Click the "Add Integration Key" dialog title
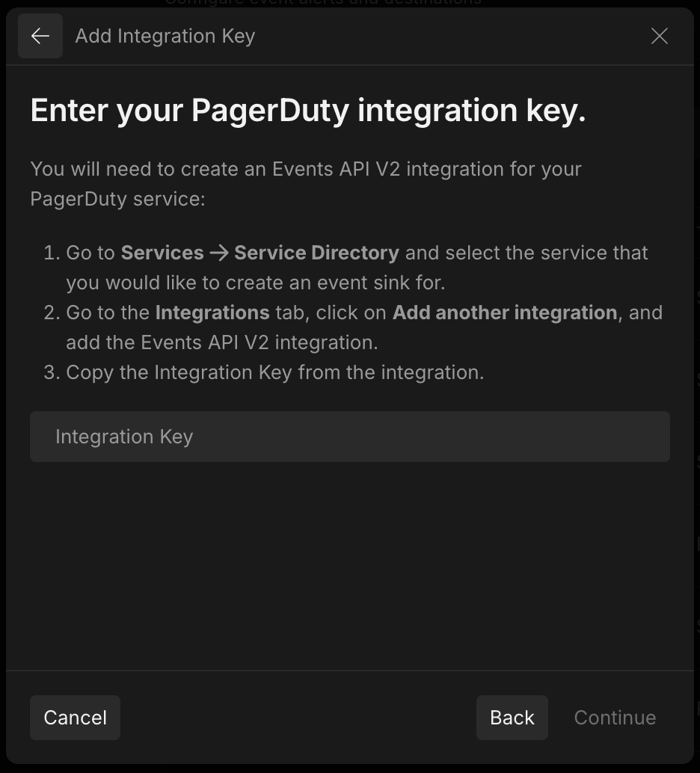Viewport: 700px width, 773px height. pos(165,36)
